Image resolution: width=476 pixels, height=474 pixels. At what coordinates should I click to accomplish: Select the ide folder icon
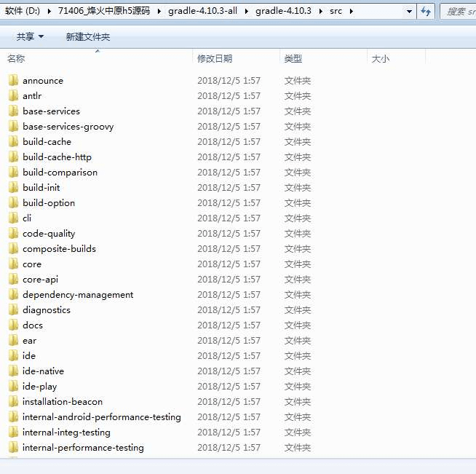coord(13,355)
